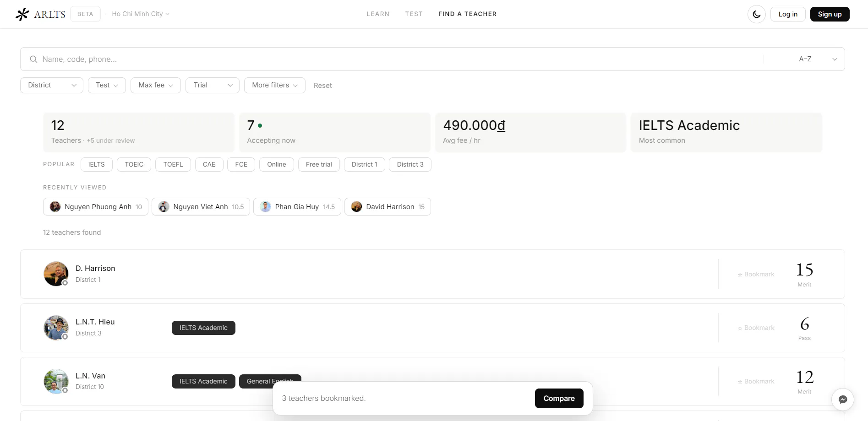The width and height of the screenshot is (868, 421).
Task: Open recently viewed Phan Gia Huy
Action: click(297, 207)
